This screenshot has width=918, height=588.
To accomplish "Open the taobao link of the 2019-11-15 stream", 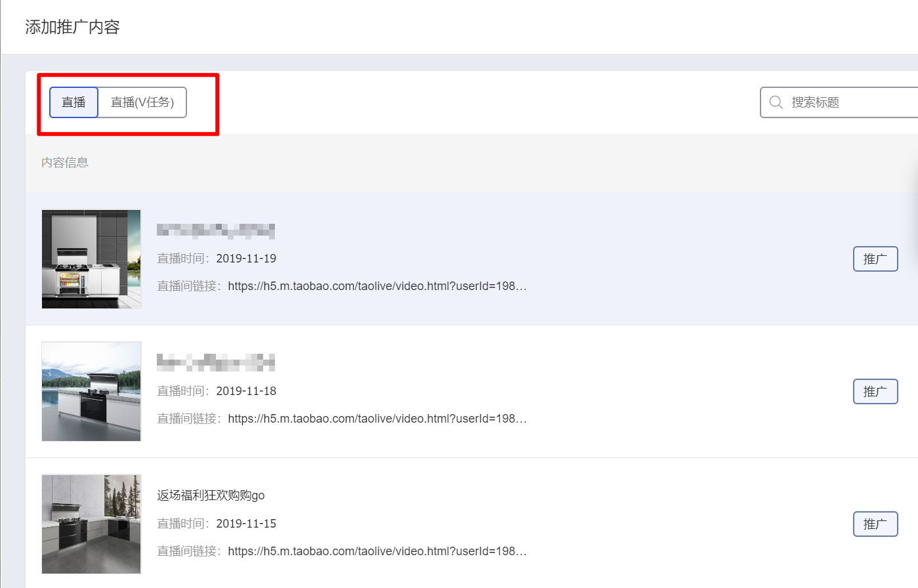I will (x=377, y=551).
